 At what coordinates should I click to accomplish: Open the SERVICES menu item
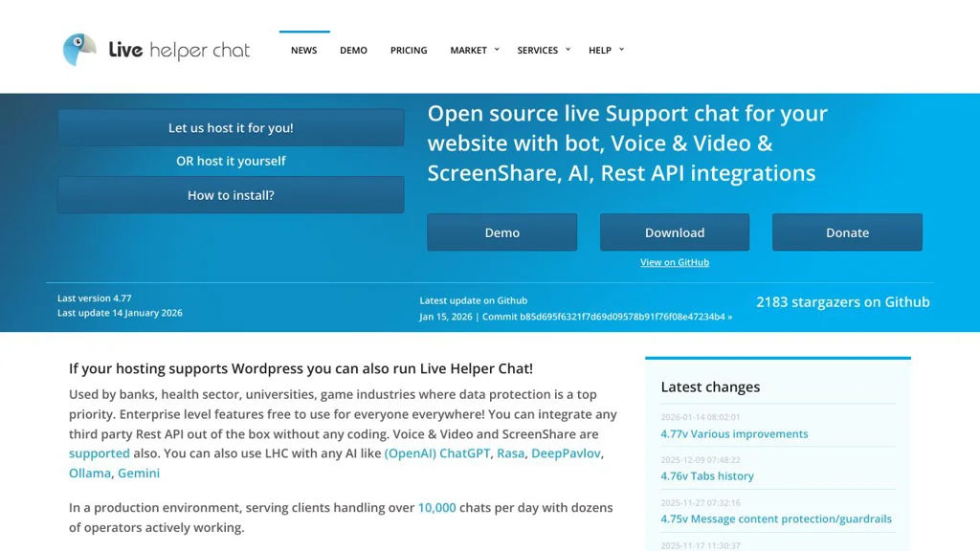point(538,50)
